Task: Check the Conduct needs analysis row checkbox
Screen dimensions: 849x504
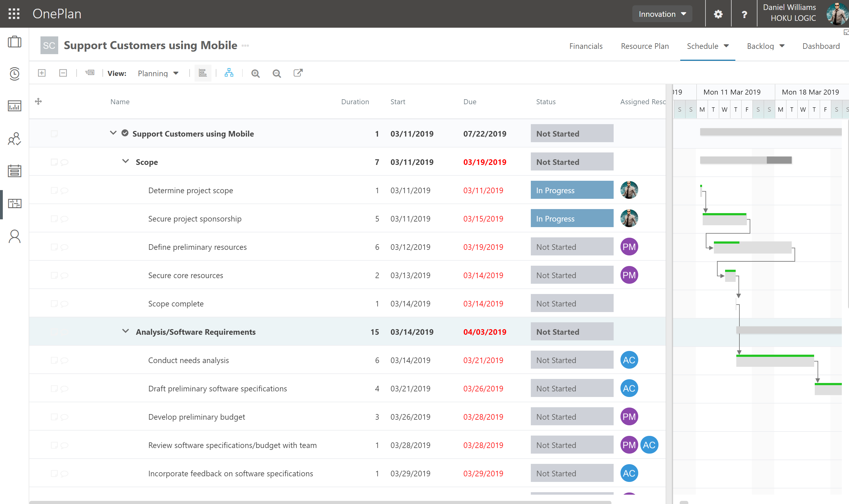Action: click(54, 360)
